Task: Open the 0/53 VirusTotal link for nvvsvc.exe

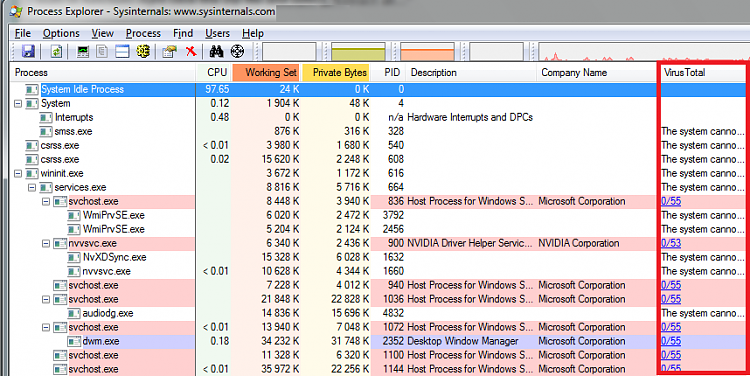Action: pyautogui.click(x=671, y=243)
